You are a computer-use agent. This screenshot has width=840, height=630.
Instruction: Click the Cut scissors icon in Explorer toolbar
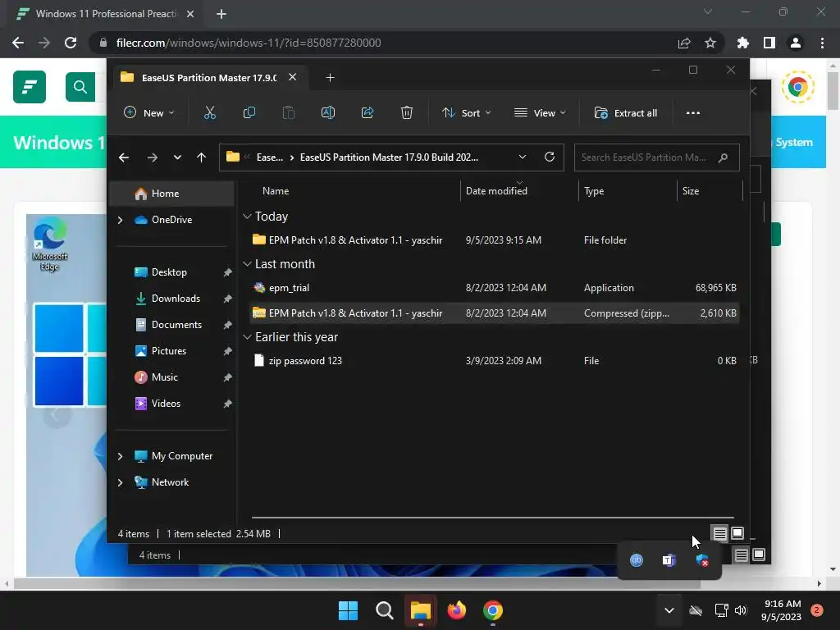[x=209, y=112]
